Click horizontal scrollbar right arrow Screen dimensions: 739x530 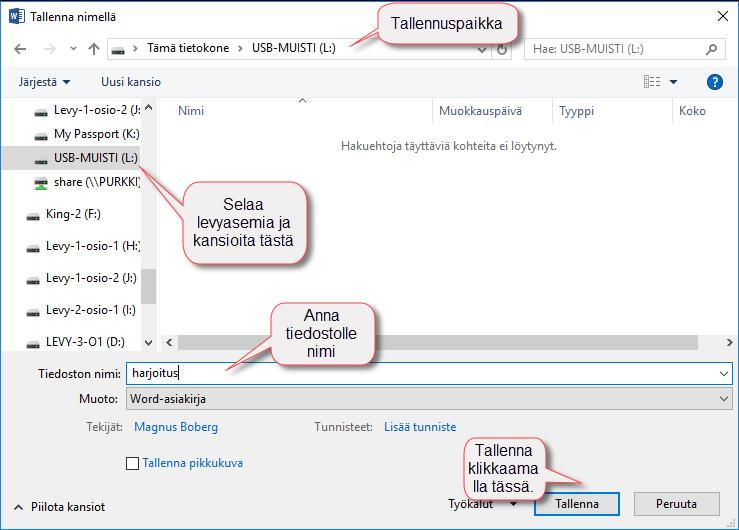click(730, 342)
